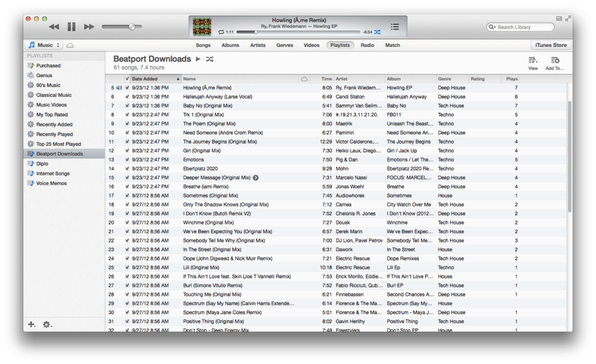Open the Music library dropdown

point(44,45)
